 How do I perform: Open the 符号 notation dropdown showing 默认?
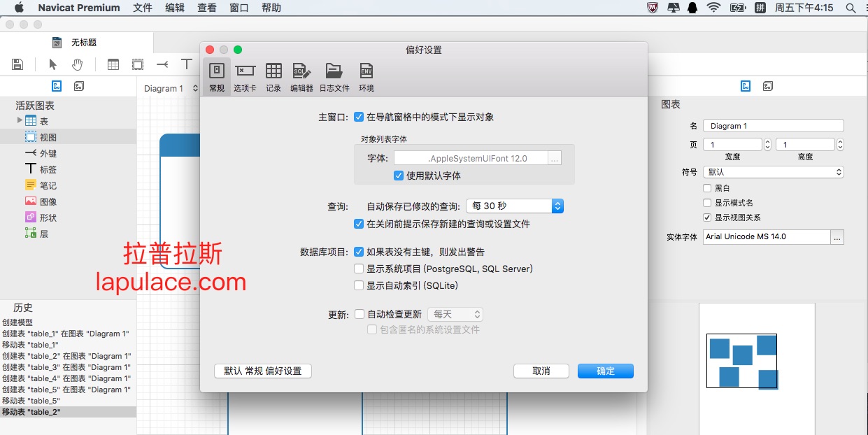(x=774, y=171)
